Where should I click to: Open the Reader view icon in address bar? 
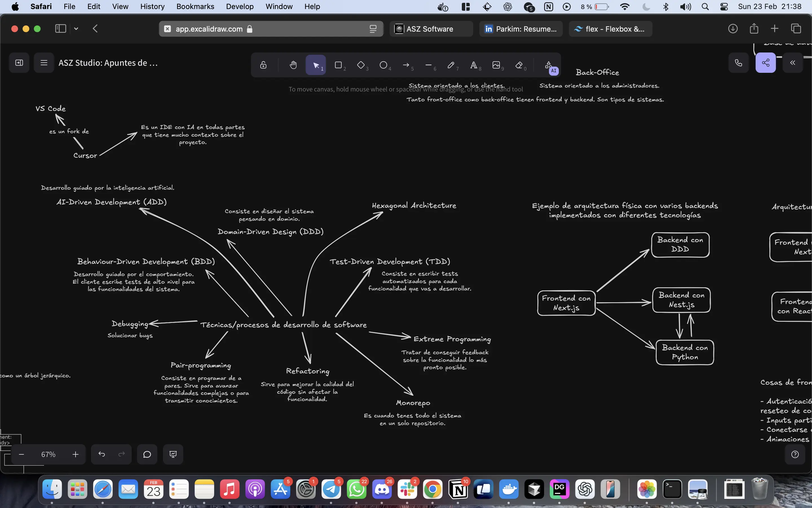click(373, 29)
